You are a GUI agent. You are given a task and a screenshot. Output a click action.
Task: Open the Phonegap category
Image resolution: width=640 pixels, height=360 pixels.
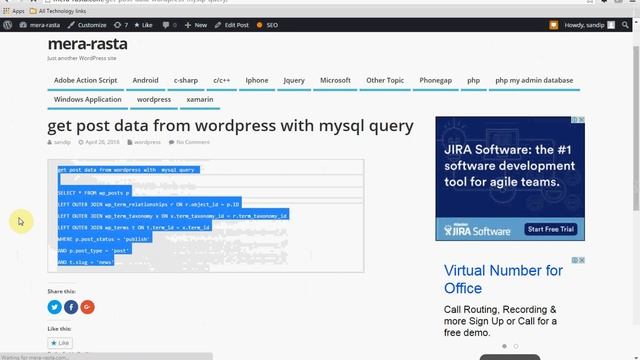(x=436, y=80)
